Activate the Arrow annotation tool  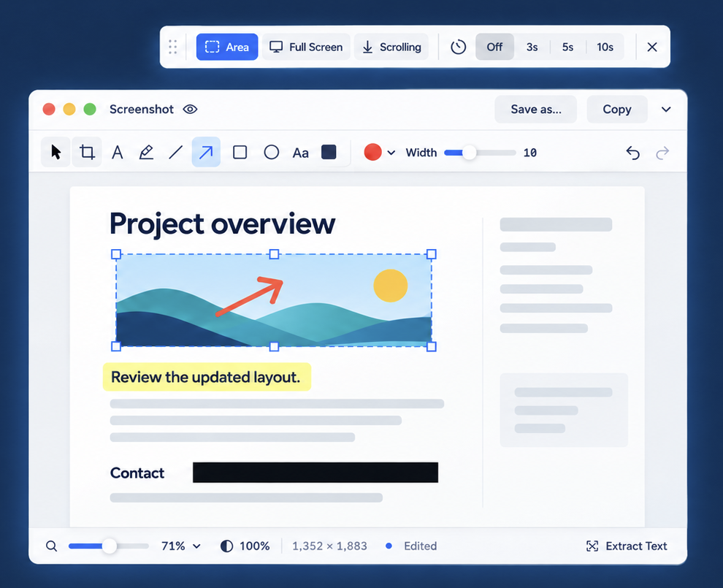tap(206, 152)
